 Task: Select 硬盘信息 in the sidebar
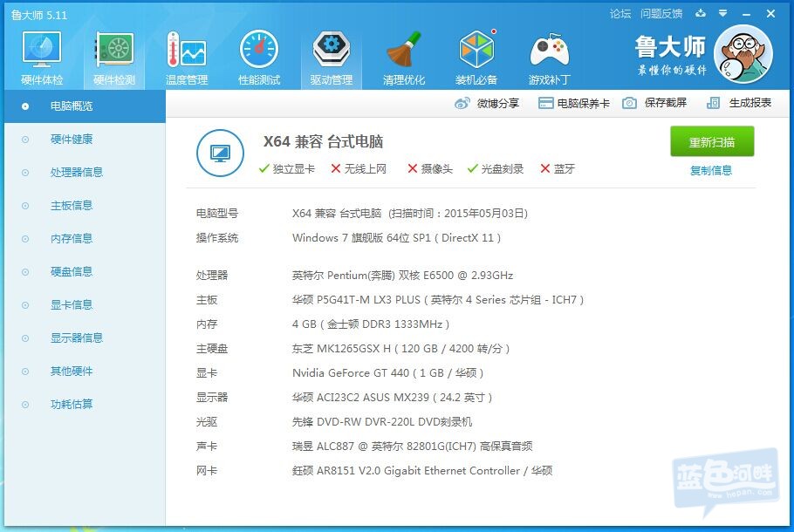coord(85,272)
